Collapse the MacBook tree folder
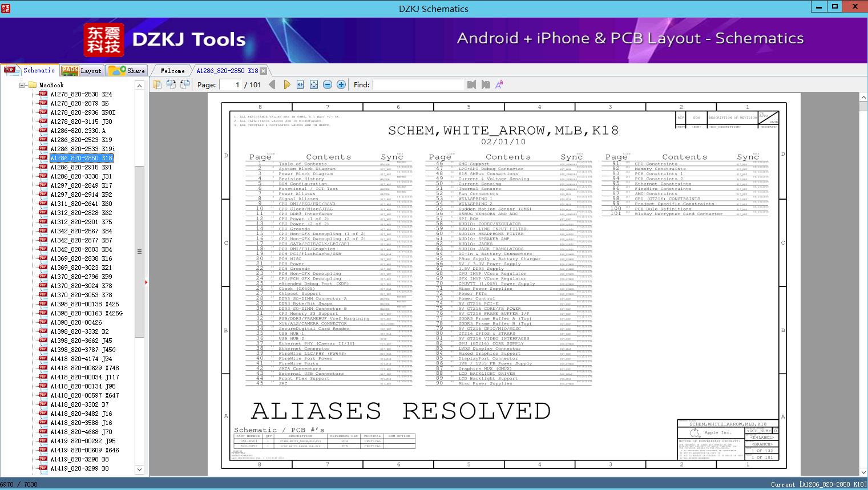Screen dimensions: 868x490 pos(22,85)
